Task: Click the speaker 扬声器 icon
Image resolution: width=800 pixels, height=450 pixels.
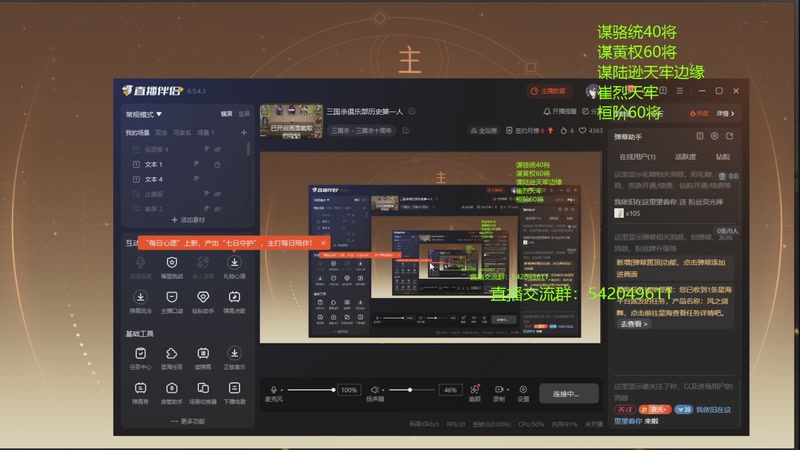Action: pos(374,390)
